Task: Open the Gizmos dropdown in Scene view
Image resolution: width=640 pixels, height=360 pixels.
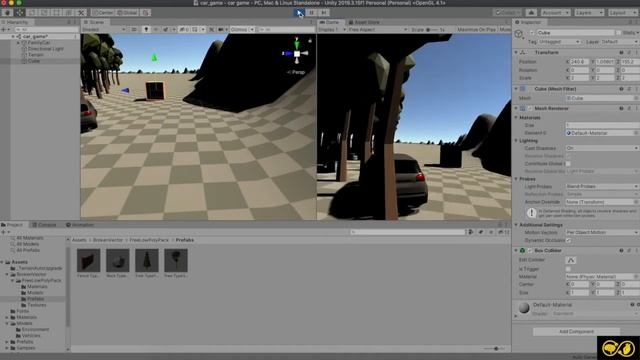Action: 242,29
